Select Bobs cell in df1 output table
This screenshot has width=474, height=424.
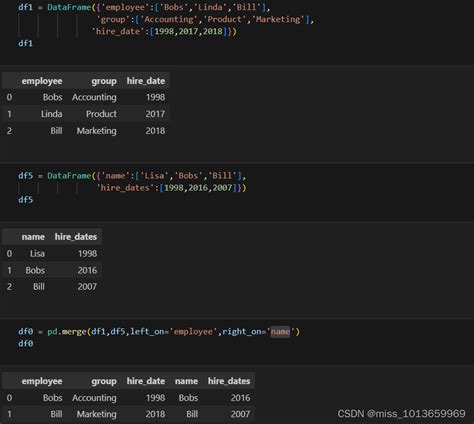coord(53,97)
